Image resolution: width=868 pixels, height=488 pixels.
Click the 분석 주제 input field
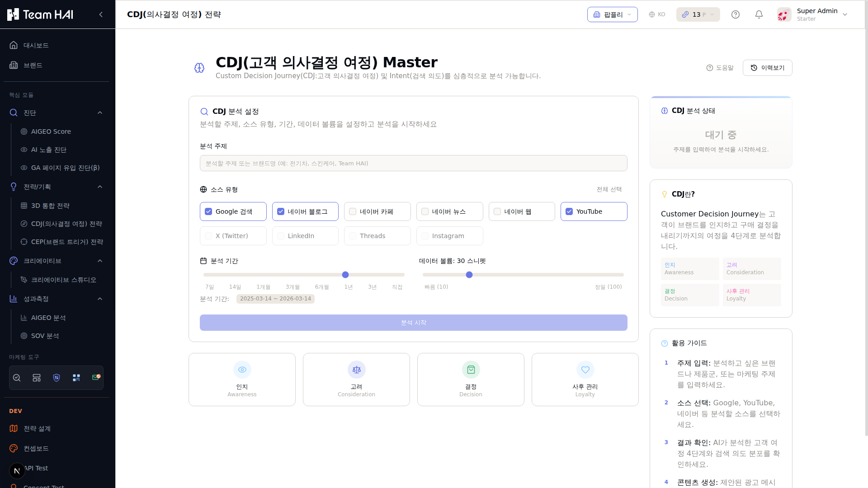[413, 163]
